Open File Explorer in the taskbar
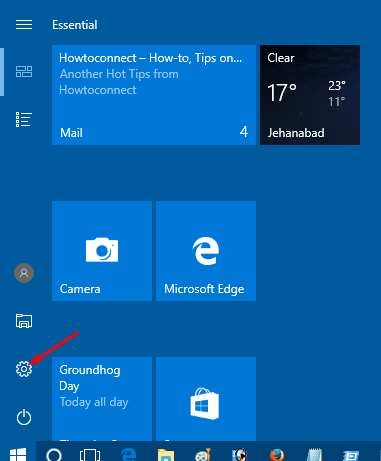 (x=166, y=455)
